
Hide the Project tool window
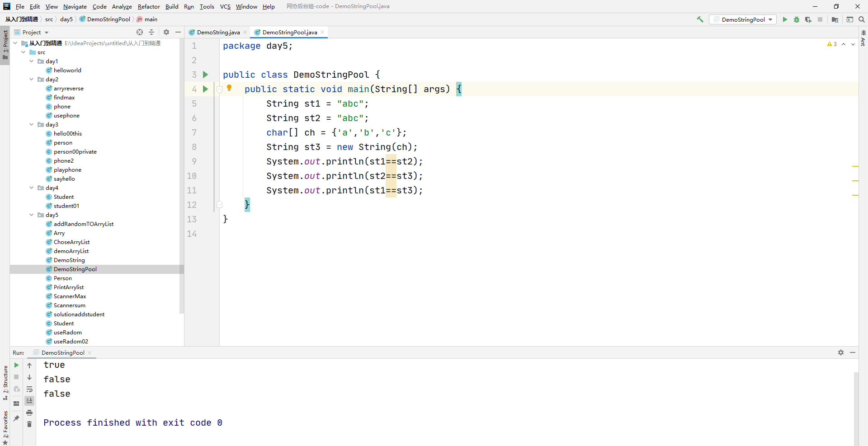click(178, 32)
